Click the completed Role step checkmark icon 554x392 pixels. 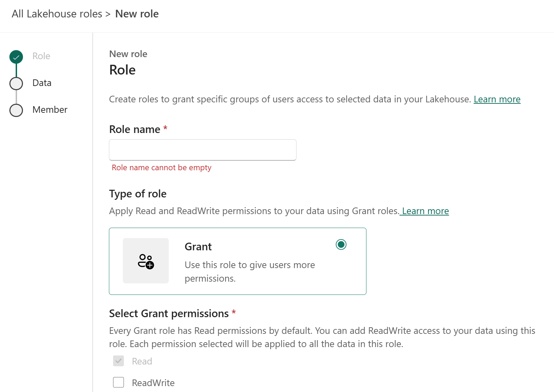16,57
